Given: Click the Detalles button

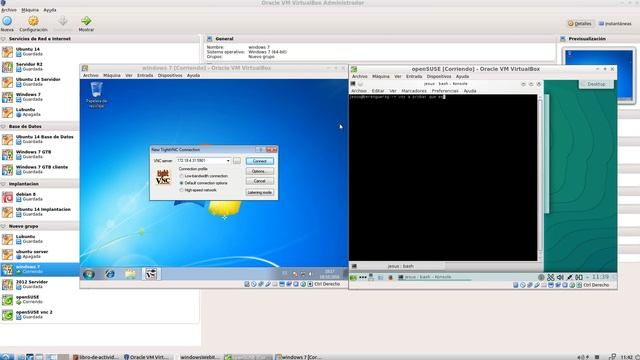Looking at the screenshot, I should pyautogui.click(x=580, y=24).
